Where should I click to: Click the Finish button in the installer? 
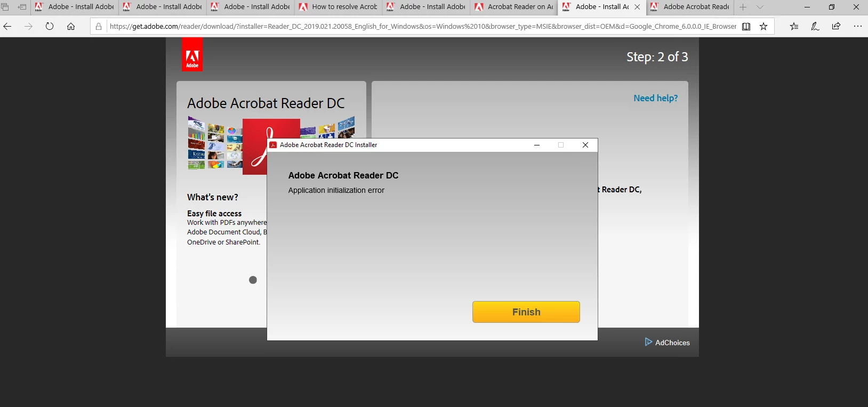(x=526, y=312)
